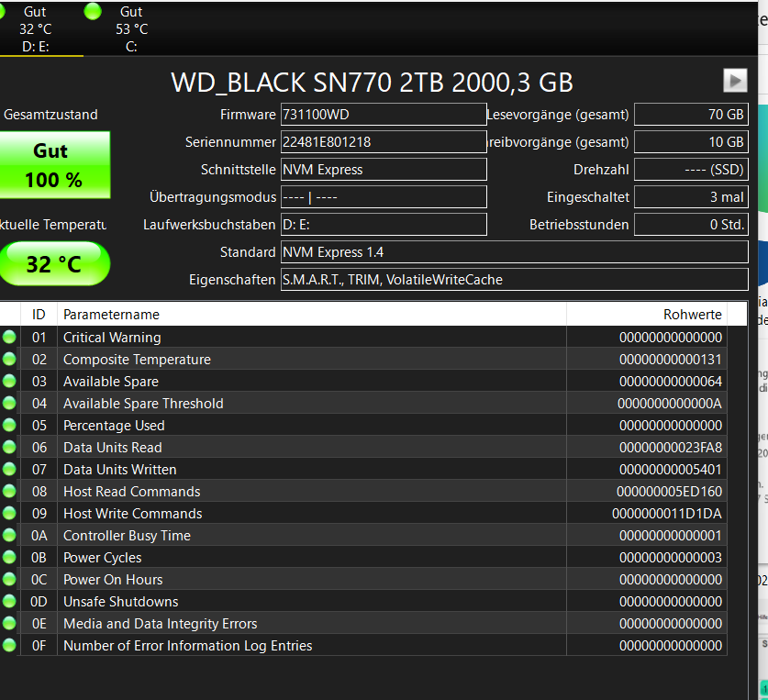This screenshot has width=768, height=700.
Task: Select the Data Units Read row text
Action: (x=113, y=448)
